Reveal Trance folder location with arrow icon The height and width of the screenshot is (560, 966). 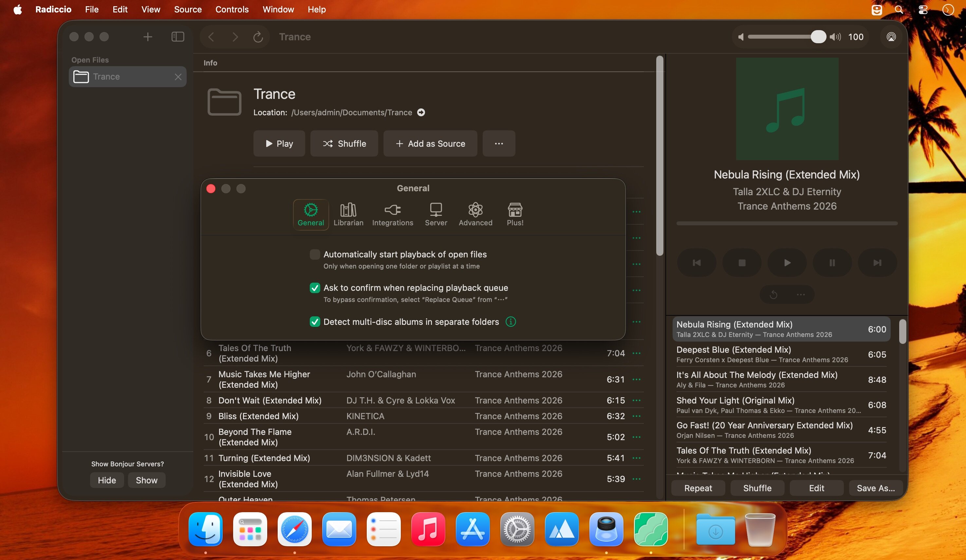point(421,112)
